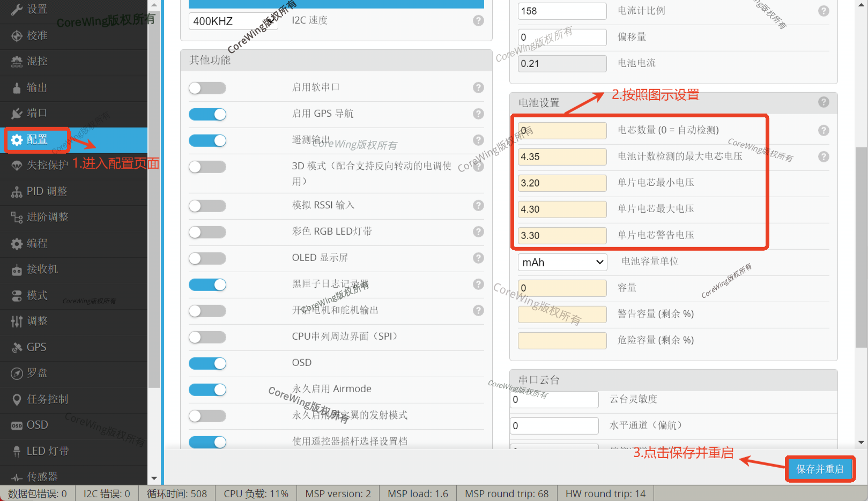Click the 保存并重启 button
Screen dimensions: 868x501
pos(819,469)
